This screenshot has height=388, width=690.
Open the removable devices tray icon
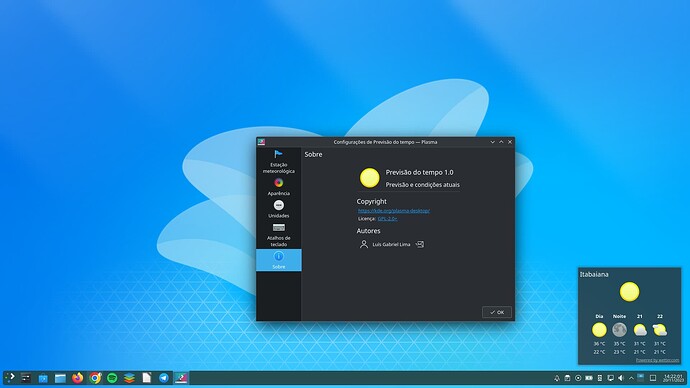click(600, 378)
